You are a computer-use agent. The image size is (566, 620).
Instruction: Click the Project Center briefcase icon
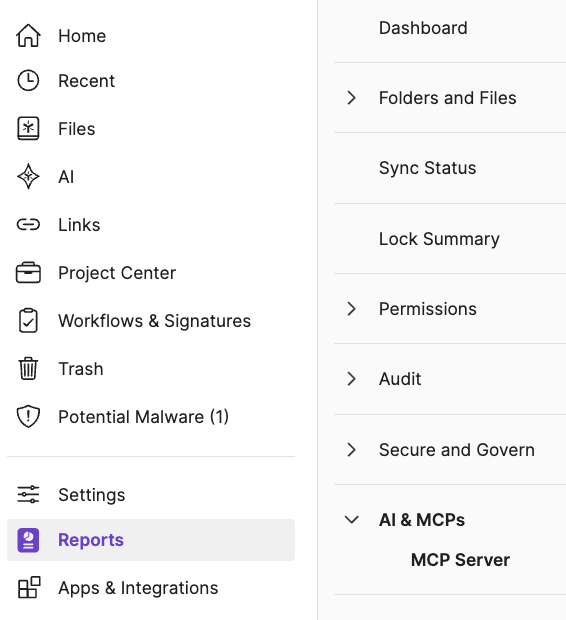28,273
